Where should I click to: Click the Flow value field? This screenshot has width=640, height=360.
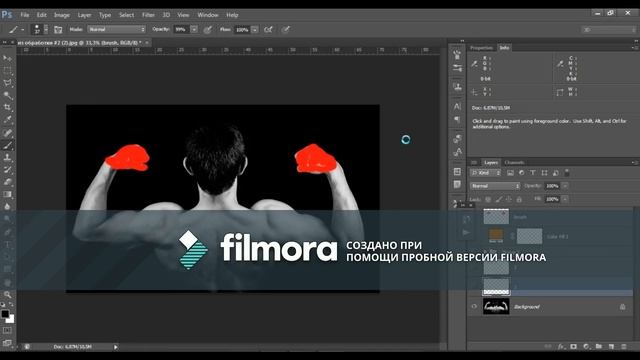coord(242,29)
